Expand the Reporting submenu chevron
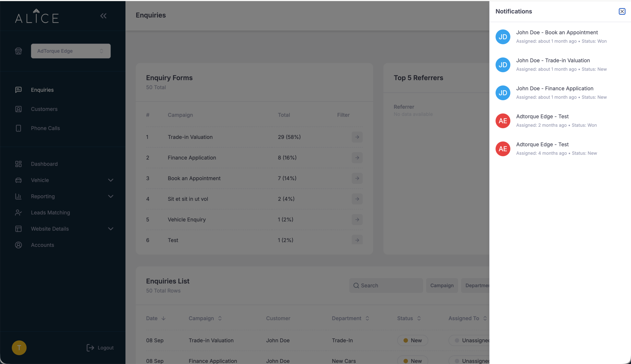Screen dimensions: 631x364 tap(111, 196)
